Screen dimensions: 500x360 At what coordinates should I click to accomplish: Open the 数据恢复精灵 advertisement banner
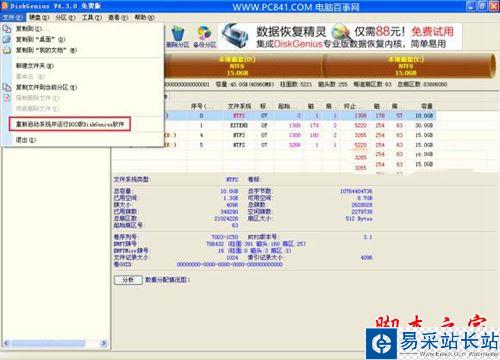tap(341, 37)
